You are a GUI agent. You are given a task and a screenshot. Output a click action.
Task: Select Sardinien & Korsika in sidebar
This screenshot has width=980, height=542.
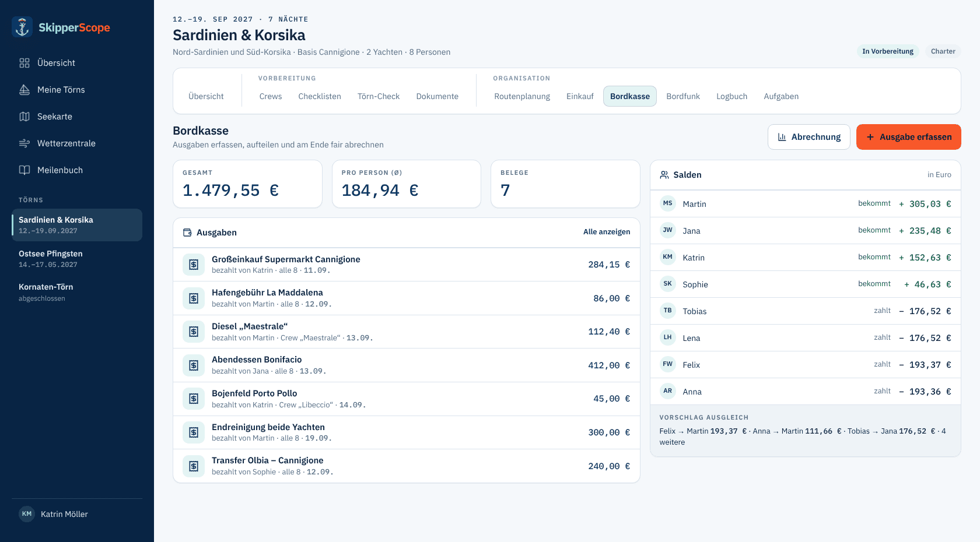pyautogui.click(x=77, y=225)
